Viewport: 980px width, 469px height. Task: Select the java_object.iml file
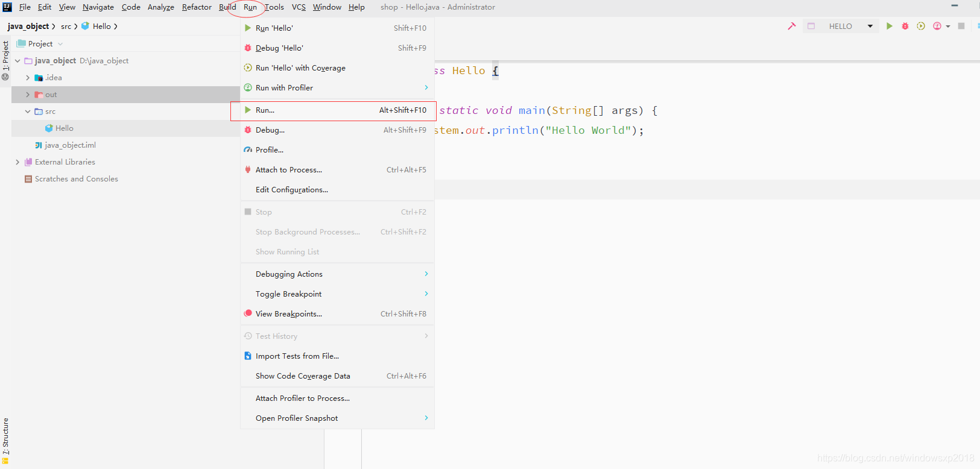[70, 145]
